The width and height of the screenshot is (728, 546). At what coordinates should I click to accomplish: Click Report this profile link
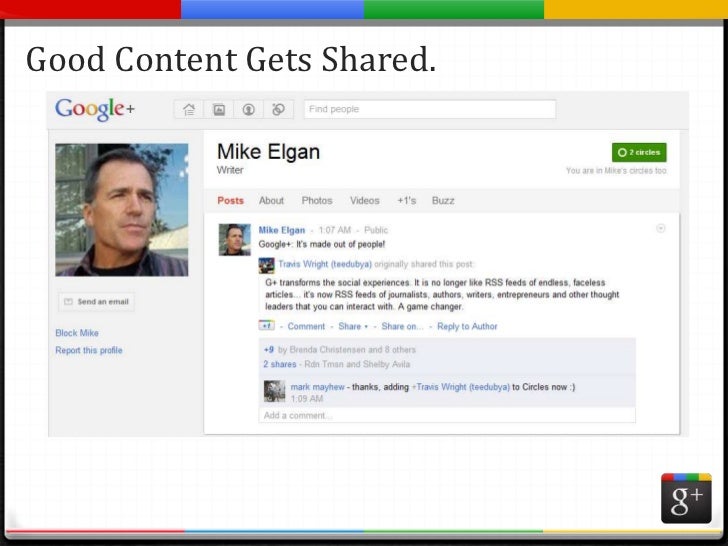tap(89, 350)
